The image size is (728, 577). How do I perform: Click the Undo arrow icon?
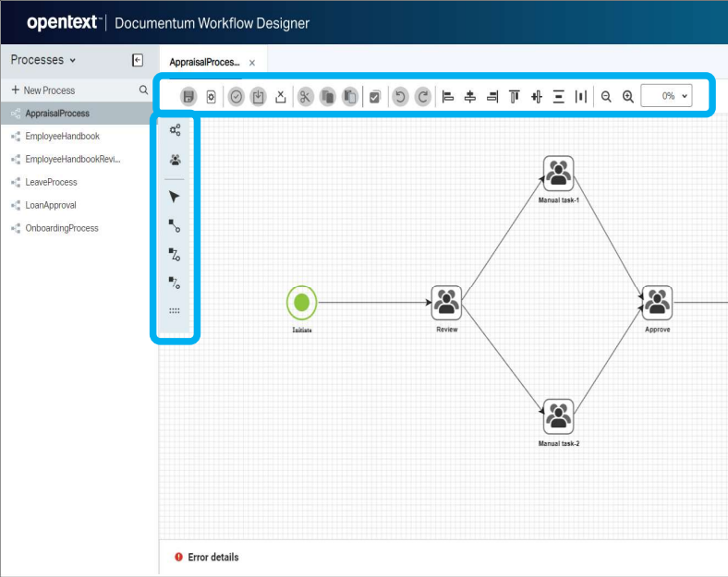[400, 96]
